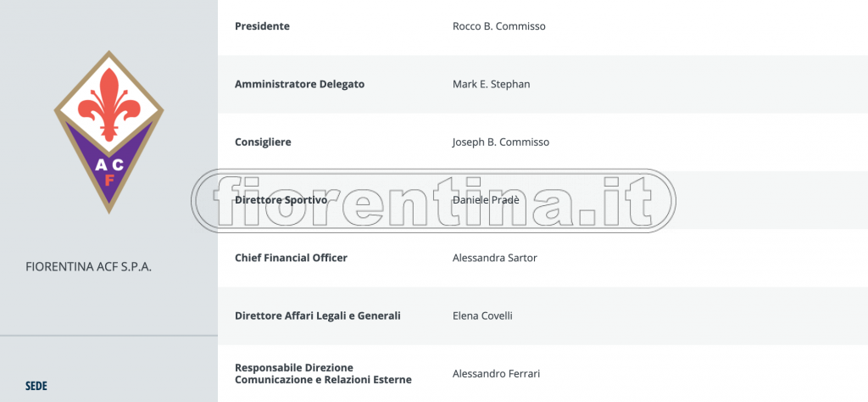Click the ACF letters on the crest
This screenshot has height=402, width=868.
point(108,170)
